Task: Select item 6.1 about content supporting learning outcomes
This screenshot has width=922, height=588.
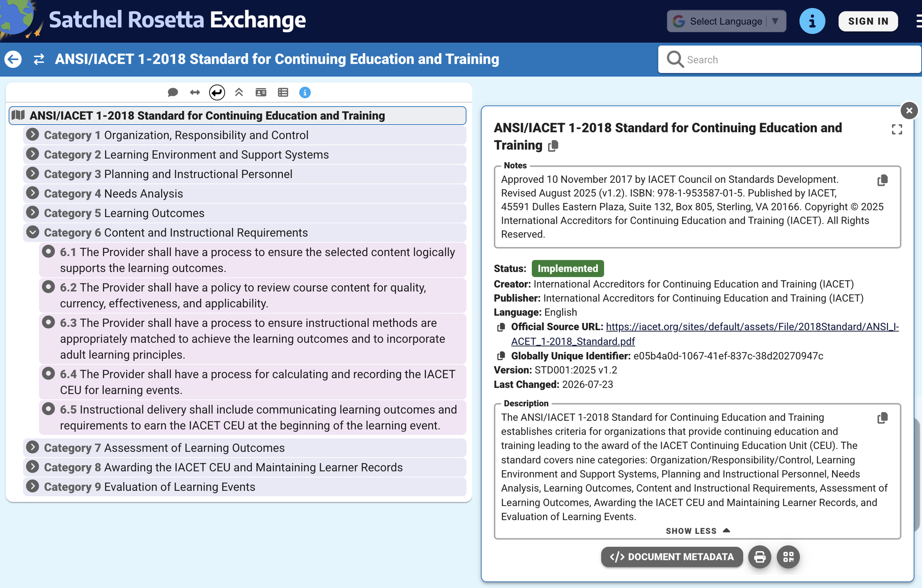Action: click(x=253, y=260)
